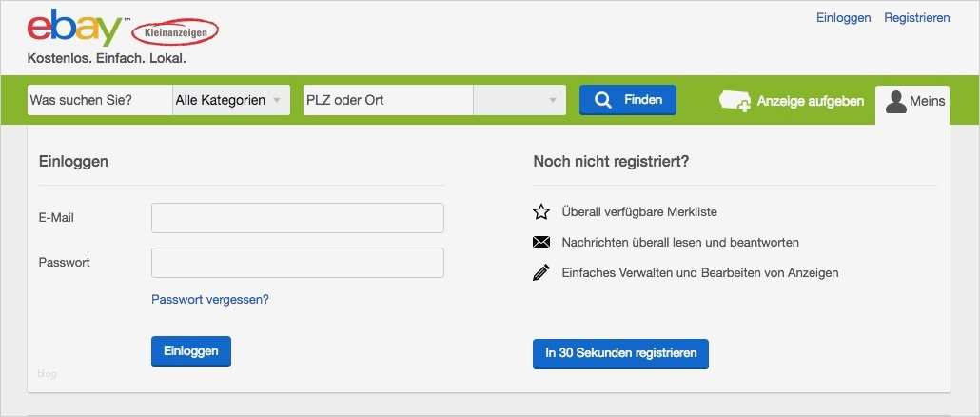Click the Finden search button

coord(628,100)
